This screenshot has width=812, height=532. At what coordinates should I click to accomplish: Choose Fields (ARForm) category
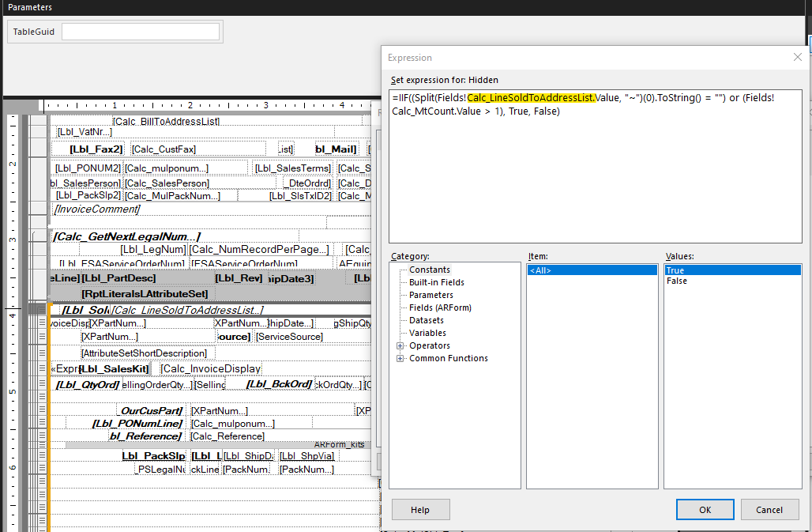point(442,308)
